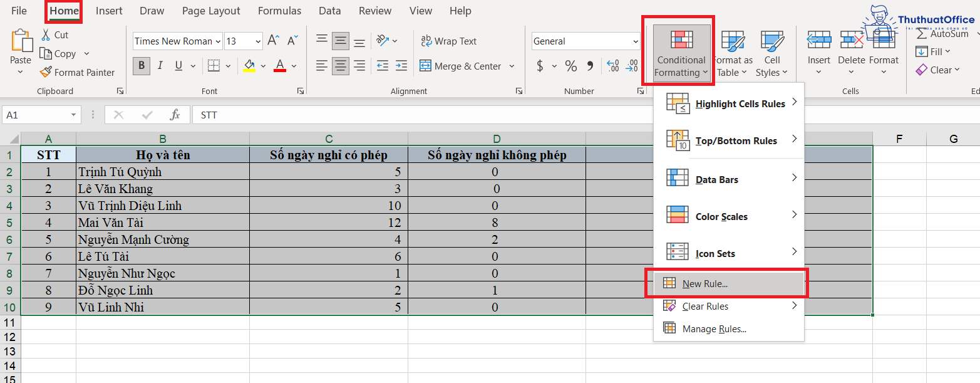
Task: Align text left
Action: (x=322, y=66)
